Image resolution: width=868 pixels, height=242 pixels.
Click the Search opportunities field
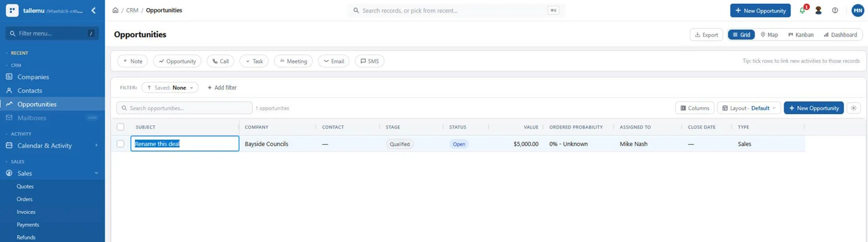pos(184,108)
